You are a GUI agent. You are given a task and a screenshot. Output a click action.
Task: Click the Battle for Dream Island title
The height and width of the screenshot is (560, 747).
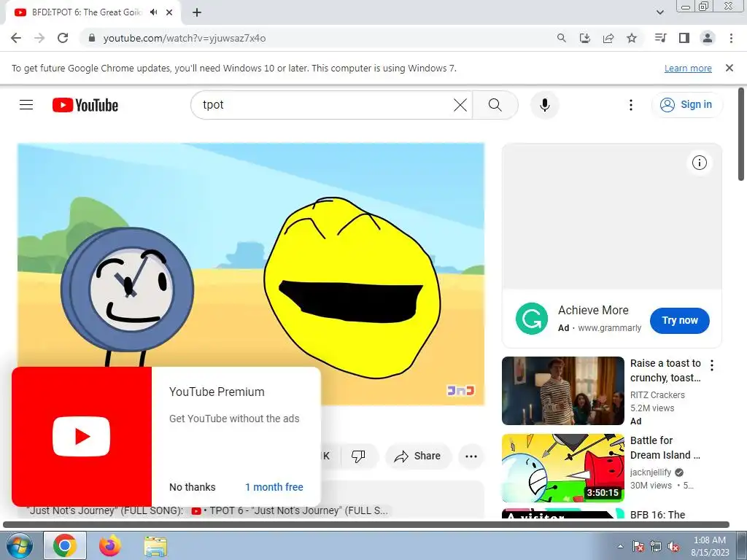(x=665, y=448)
